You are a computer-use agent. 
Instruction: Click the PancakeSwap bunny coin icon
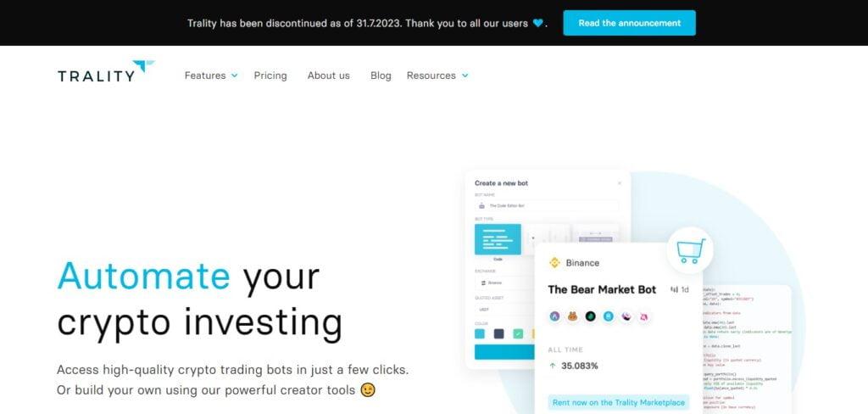(x=572, y=316)
